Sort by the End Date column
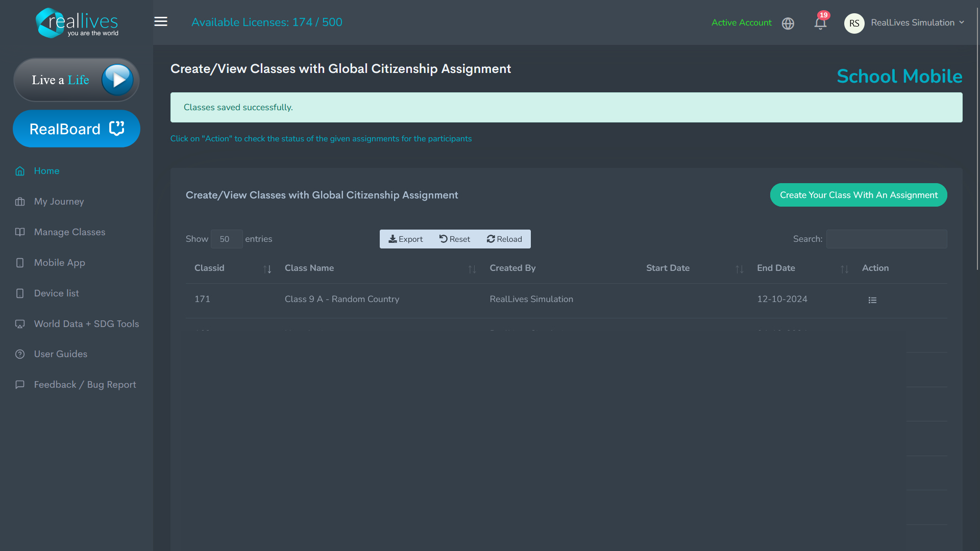Viewport: 980px width, 551px height. (801, 268)
